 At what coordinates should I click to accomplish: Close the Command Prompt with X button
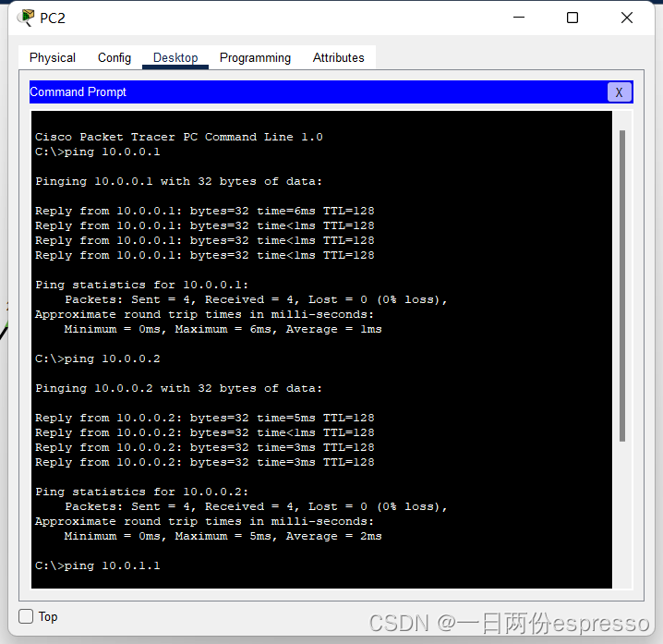pyautogui.click(x=619, y=92)
